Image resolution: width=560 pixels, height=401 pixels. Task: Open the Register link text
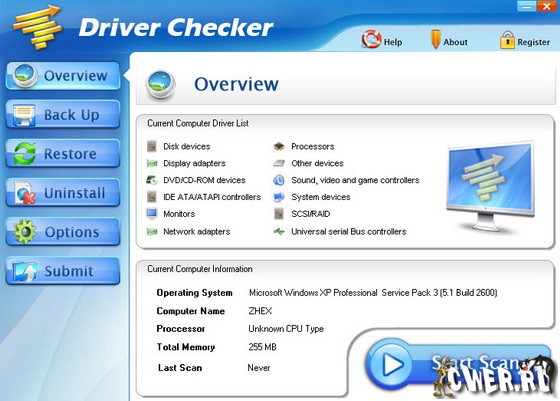point(534,42)
